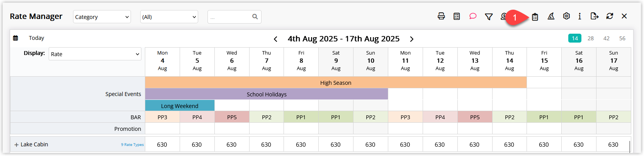Screen dimensions: 644x156
Task: Open the (All) filter dropdown
Action: coord(169,17)
